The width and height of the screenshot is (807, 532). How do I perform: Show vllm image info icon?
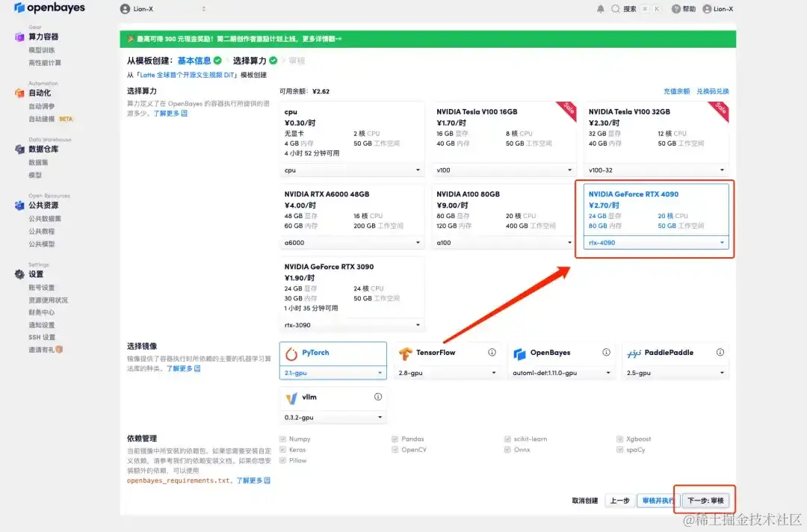378,397
